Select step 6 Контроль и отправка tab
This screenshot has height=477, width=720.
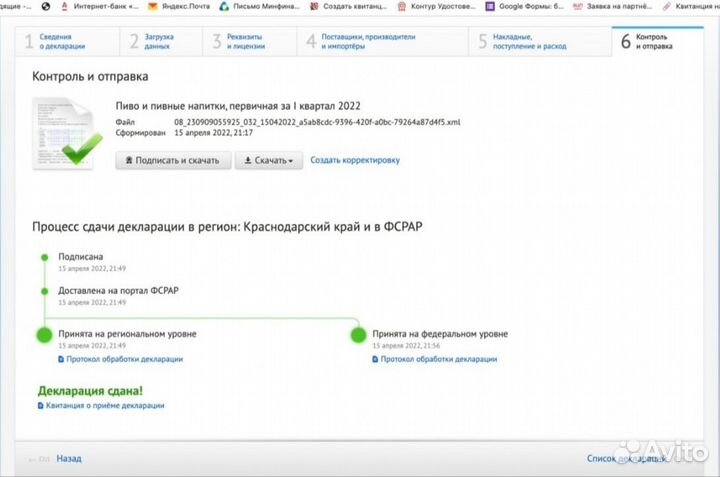(658, 41)
